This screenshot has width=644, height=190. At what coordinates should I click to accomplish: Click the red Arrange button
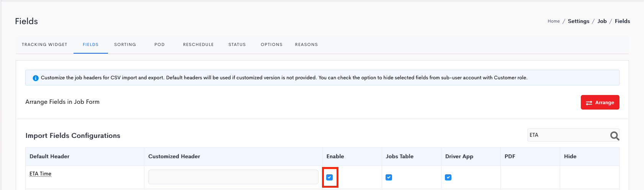(600, 102)
